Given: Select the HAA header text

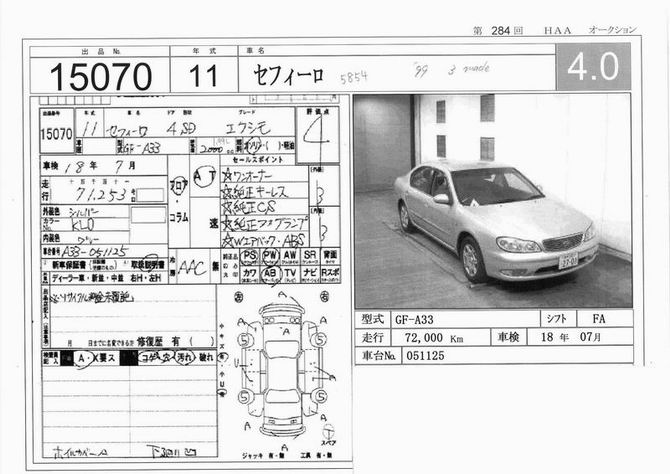Looking at the screenshot, I should click(x=557, y=30).
